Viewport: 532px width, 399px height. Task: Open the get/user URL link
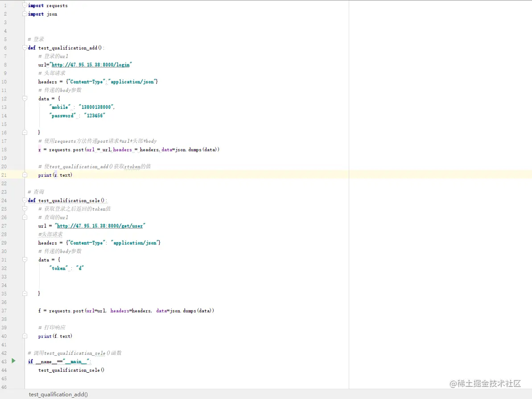tap(100, 226)
